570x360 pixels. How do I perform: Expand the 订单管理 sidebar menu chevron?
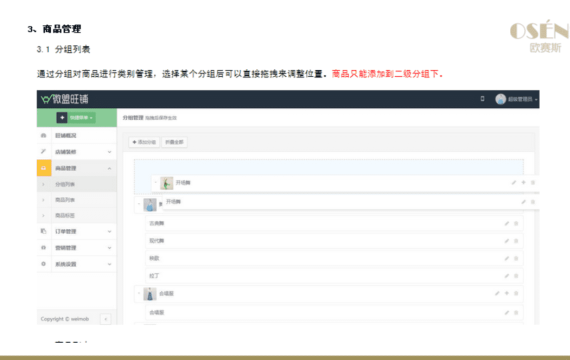tap(109, 232)
